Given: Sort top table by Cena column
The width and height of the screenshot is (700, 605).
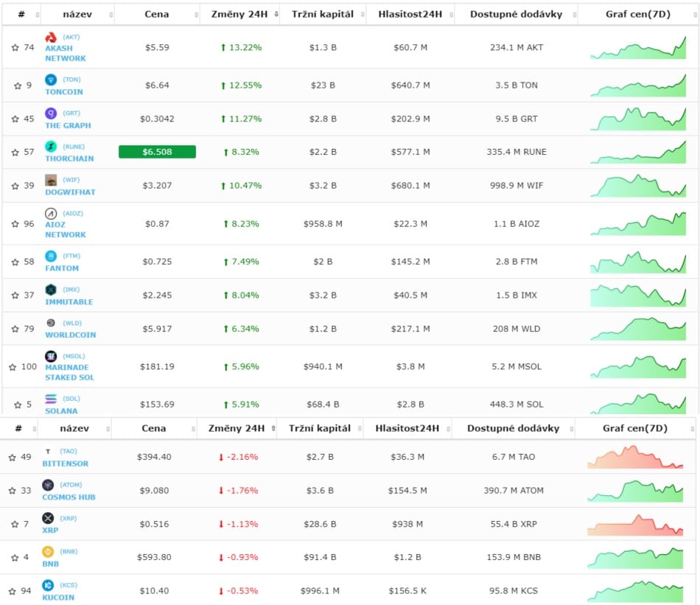Looking at the screenshot, I should click(157, 14).
